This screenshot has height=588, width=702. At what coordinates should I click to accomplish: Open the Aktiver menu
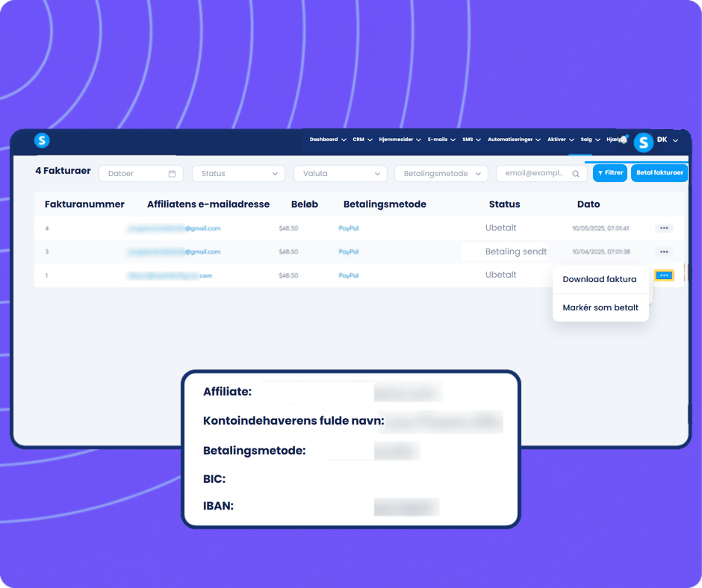point(561,140)
